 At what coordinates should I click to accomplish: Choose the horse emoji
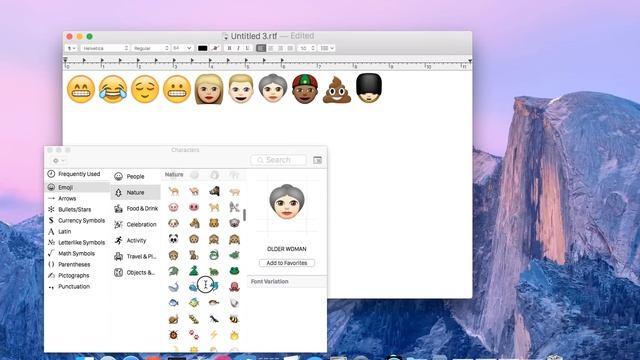click(x=194, y=223)
